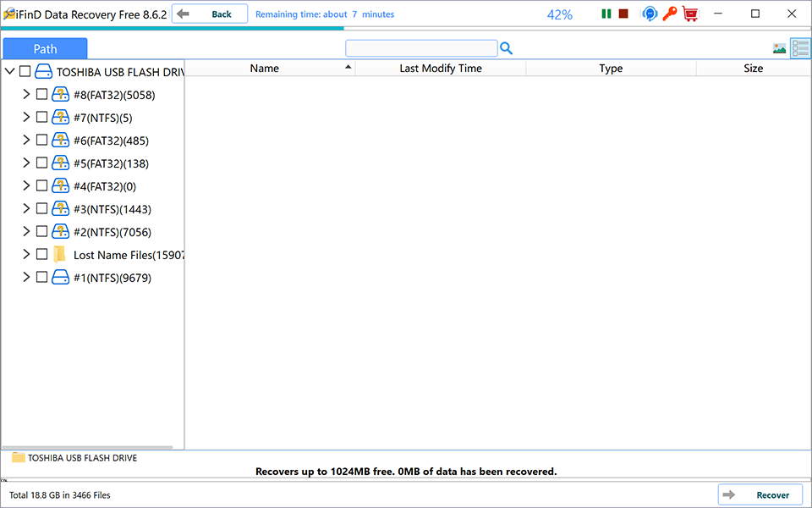Select the Lost Name Files label
This screenshot has width=812, height=508.
pos(129,255)
